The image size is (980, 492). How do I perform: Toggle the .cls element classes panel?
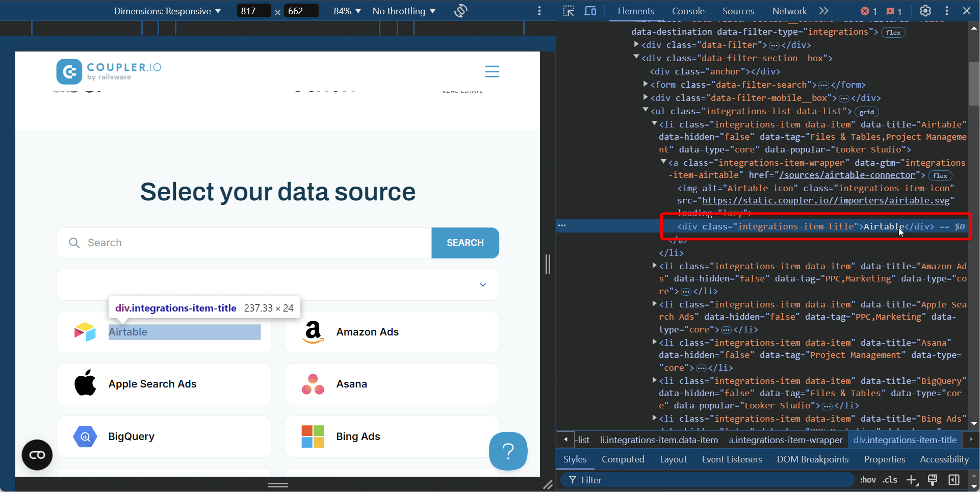point(890,480)
